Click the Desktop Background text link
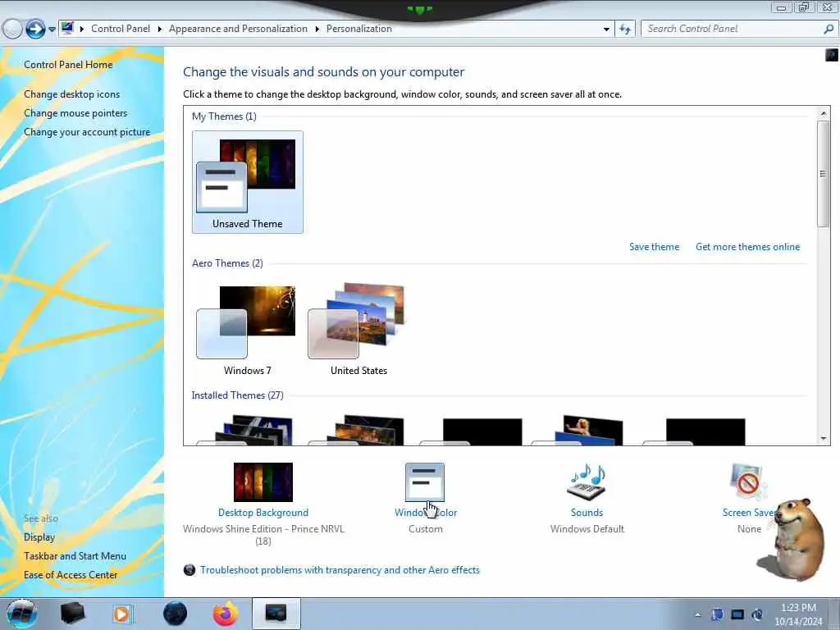This screenshot has width=840, height=630. 263,513
